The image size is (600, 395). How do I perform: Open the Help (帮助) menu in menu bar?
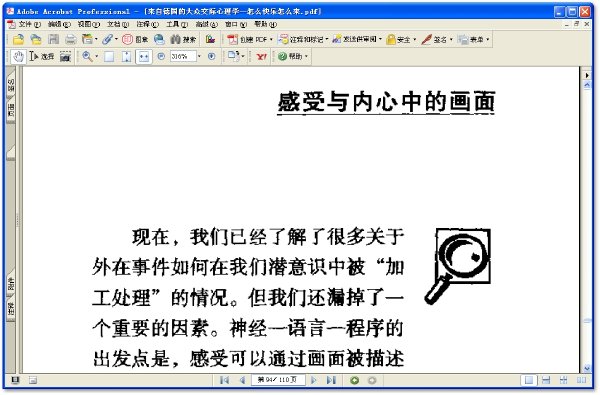pos(266,24)
